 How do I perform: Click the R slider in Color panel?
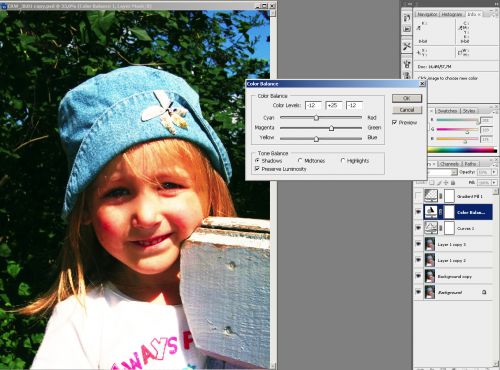[457, 120]
